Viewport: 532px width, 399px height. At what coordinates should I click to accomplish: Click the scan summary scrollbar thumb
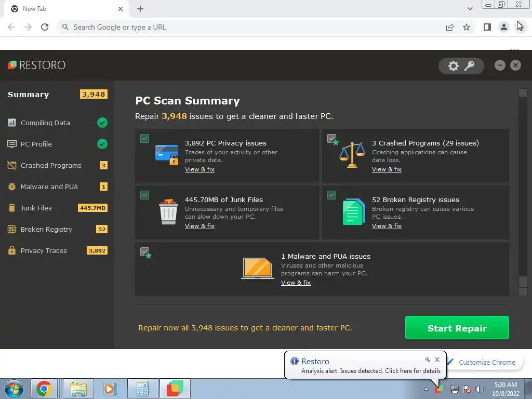click(x=523, y=282)
